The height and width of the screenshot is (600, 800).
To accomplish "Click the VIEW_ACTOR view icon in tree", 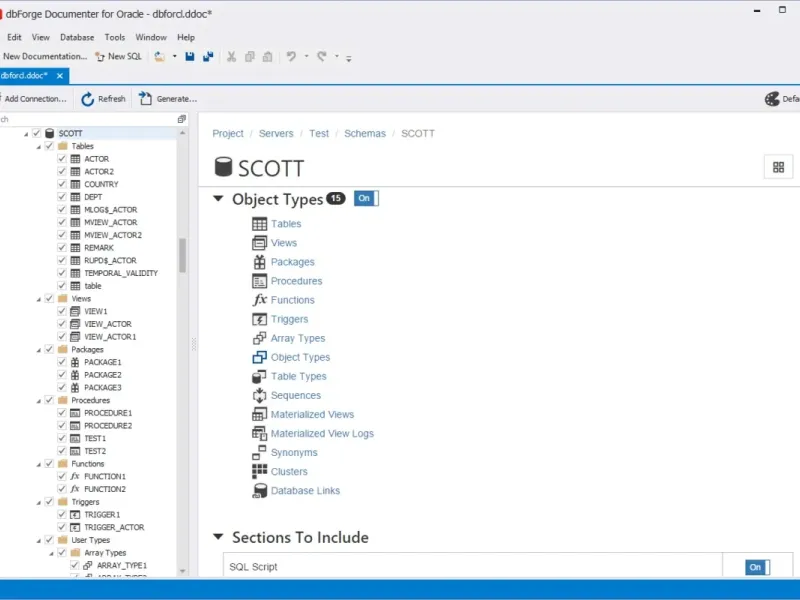I will tap(75, 324).
